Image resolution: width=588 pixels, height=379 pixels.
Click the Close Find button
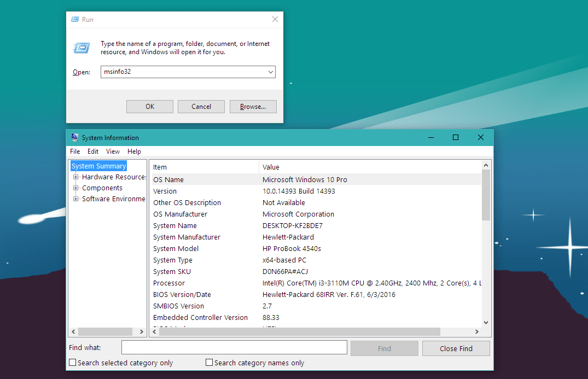pyautogui.click(x=456, y=348)
